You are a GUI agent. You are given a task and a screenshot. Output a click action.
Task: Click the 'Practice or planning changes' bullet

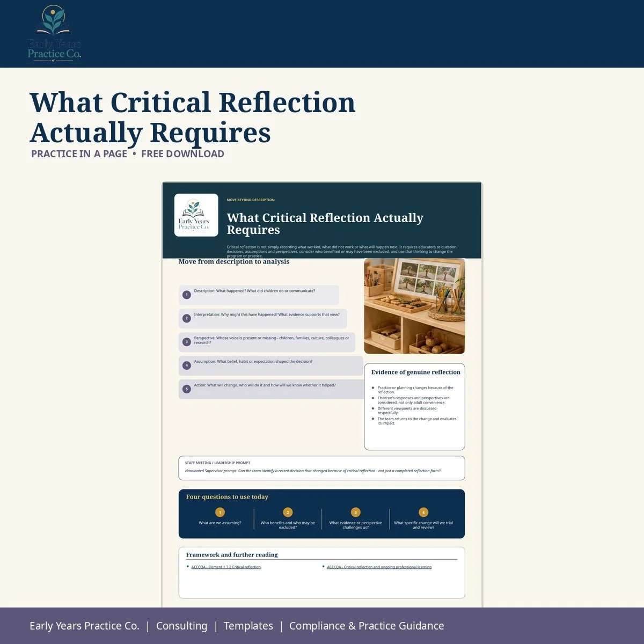[x=415, y=390]
